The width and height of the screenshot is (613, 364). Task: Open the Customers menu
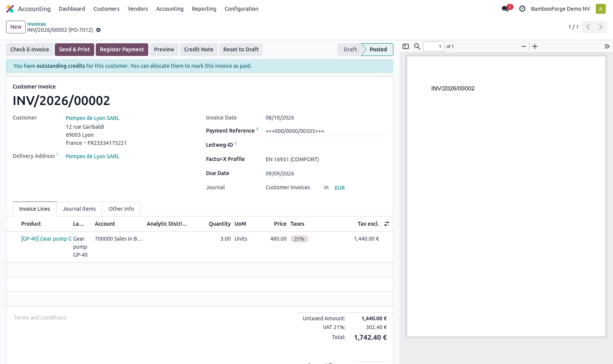tap(107, 9)
